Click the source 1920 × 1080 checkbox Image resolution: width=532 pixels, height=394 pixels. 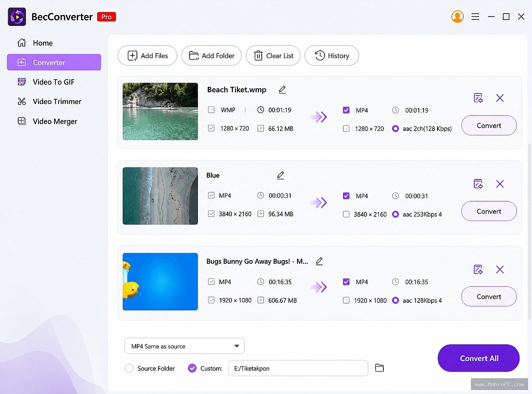[x=211, y=300]
